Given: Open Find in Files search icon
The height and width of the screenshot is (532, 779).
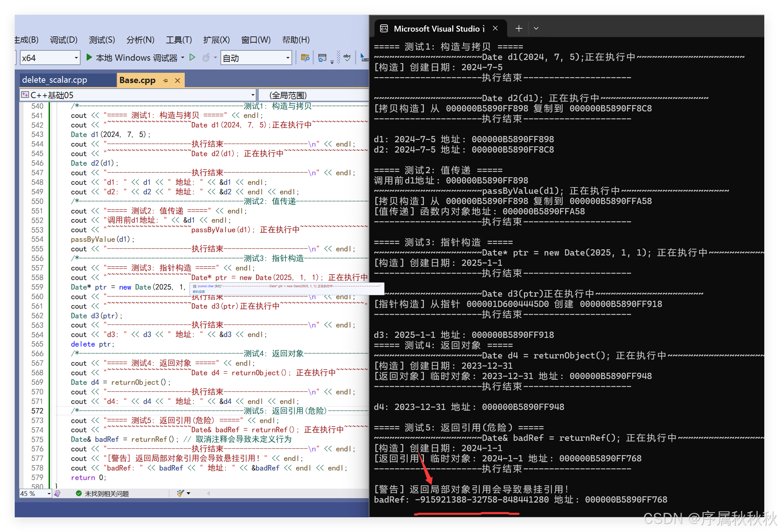Looking at the screenshot, I should [305, 58].
